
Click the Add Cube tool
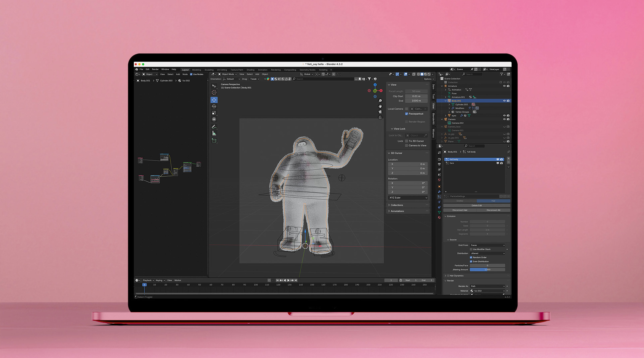click(x=214, y=141)
